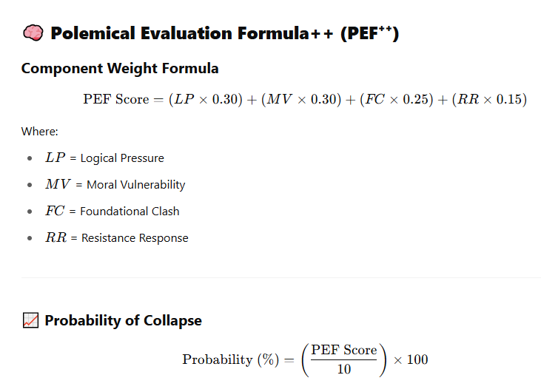Select the Resistance Response definition
This screenshot has height=392, width=541.
pyautogui.click(x=135, y=238)
